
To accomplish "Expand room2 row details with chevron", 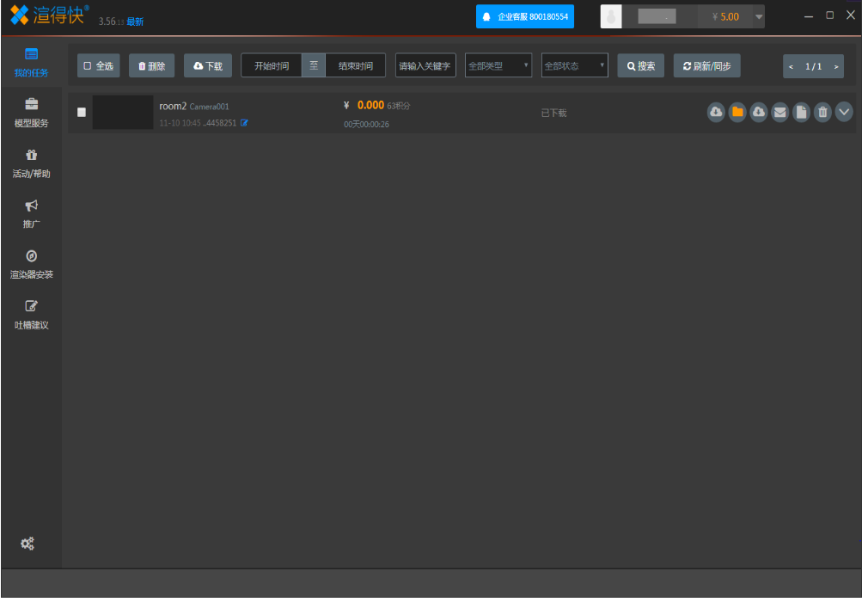I will click(844, 112).
